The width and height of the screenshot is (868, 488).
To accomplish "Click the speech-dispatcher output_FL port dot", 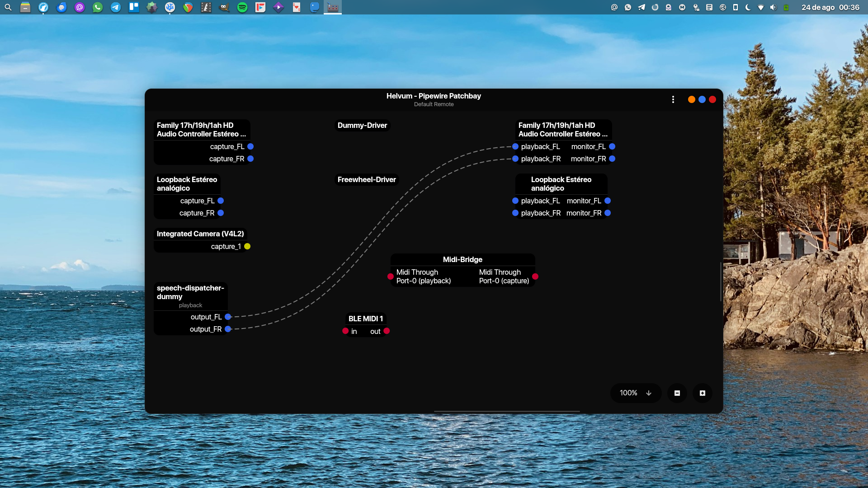I will [228, 317].
